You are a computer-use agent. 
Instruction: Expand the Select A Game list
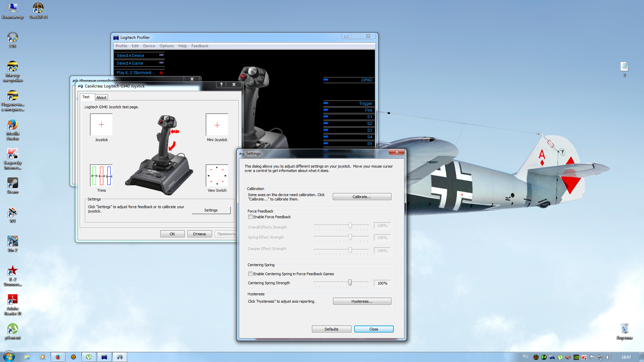click(x=140, y=63)
